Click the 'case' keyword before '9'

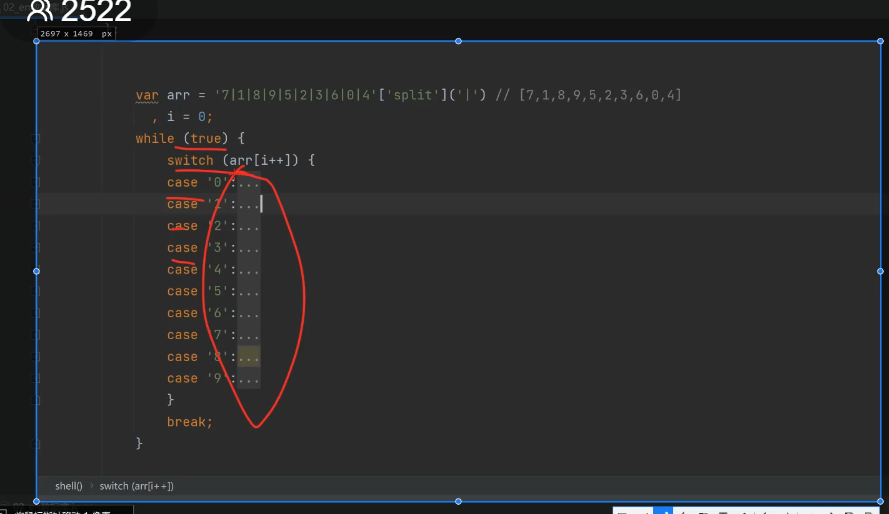pos(182,379)
